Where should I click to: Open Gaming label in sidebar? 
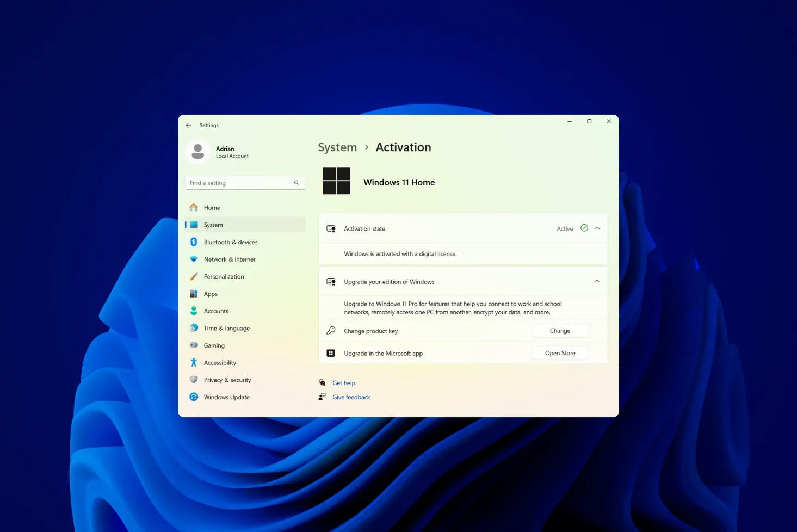pyautogui.click(x=214, y=346)
